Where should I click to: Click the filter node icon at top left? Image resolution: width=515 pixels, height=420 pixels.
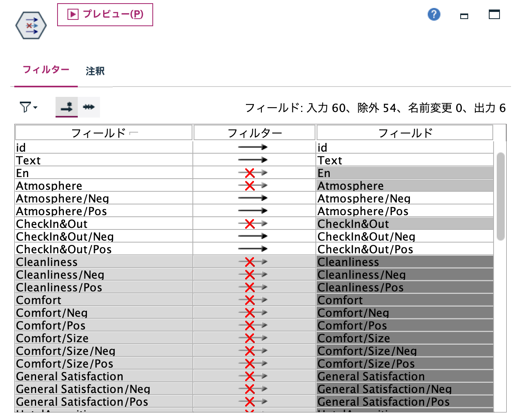pos(30,25)
